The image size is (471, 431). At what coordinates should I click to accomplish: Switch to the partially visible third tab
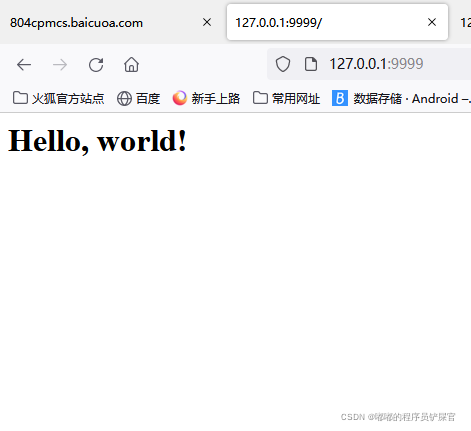point(465,22)
